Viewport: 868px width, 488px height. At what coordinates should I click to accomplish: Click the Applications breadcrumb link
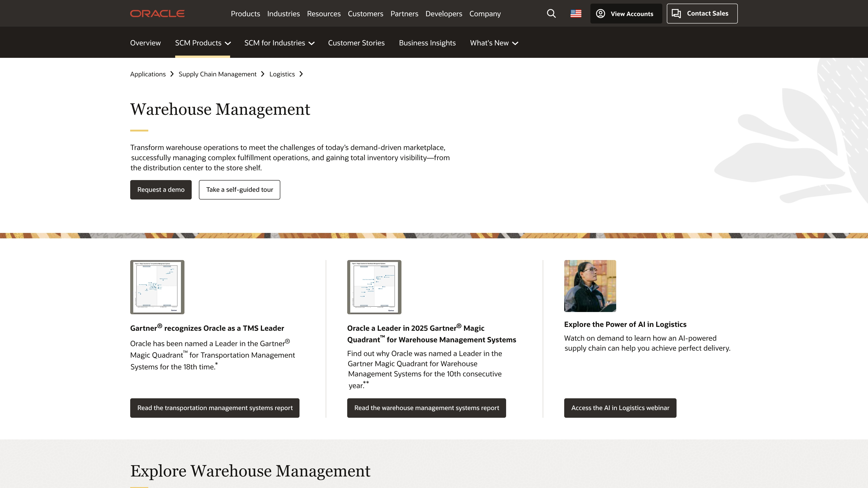pyautogui.click(x=148, y=74)
